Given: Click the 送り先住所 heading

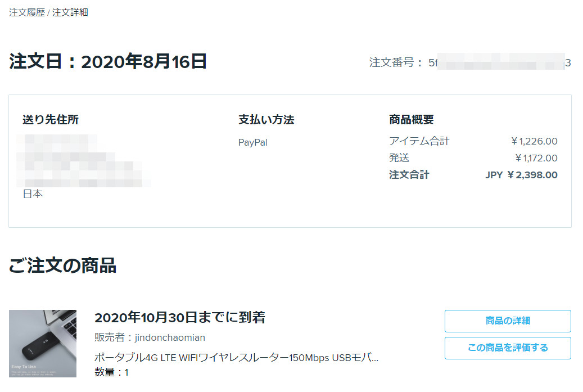Looking at the screenshot, I should pyautogui.click(x=51, y=120).
